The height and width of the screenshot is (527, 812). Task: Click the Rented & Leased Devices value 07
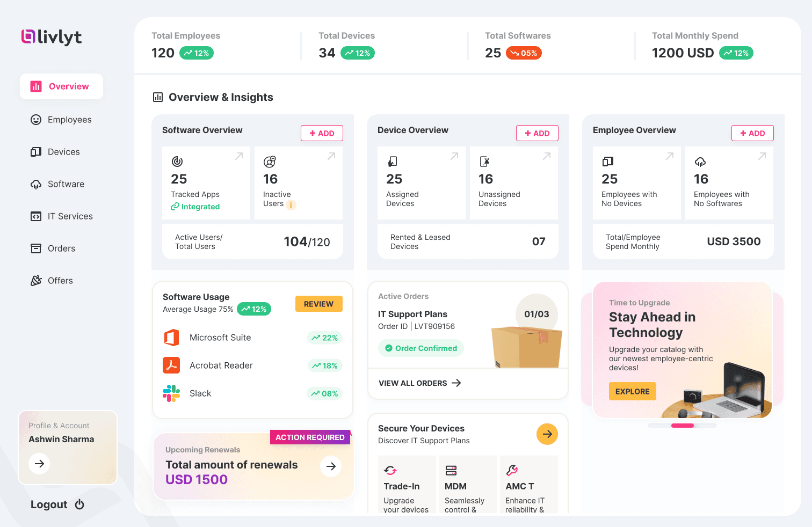tap(539, 241)
